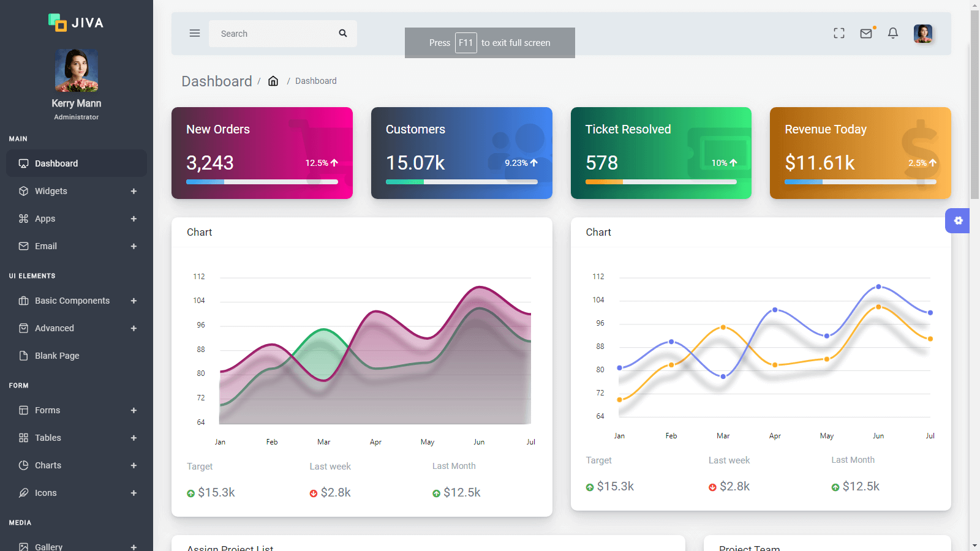Click the Tables grid icon
The width and height of the screenshot is (980, 551).
24,438
